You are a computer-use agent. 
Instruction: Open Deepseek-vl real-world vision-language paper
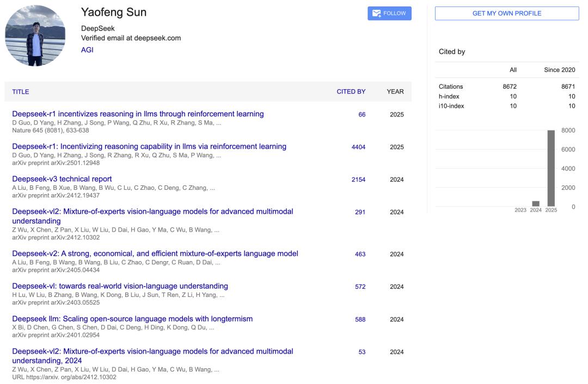pos(120,286)
